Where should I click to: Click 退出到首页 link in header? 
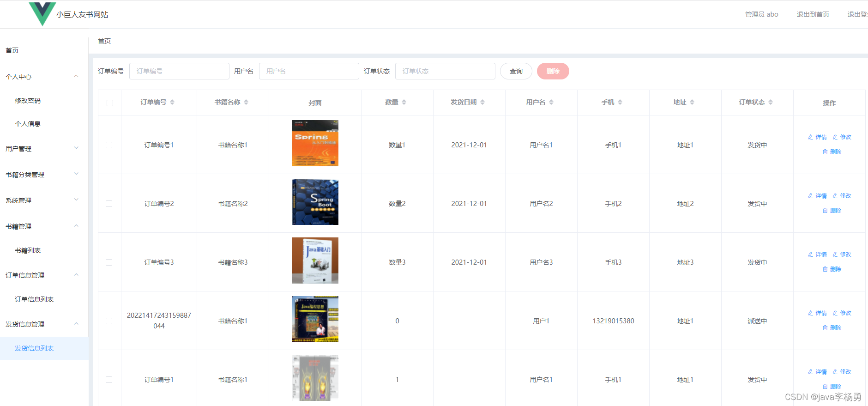coord(813,14)
